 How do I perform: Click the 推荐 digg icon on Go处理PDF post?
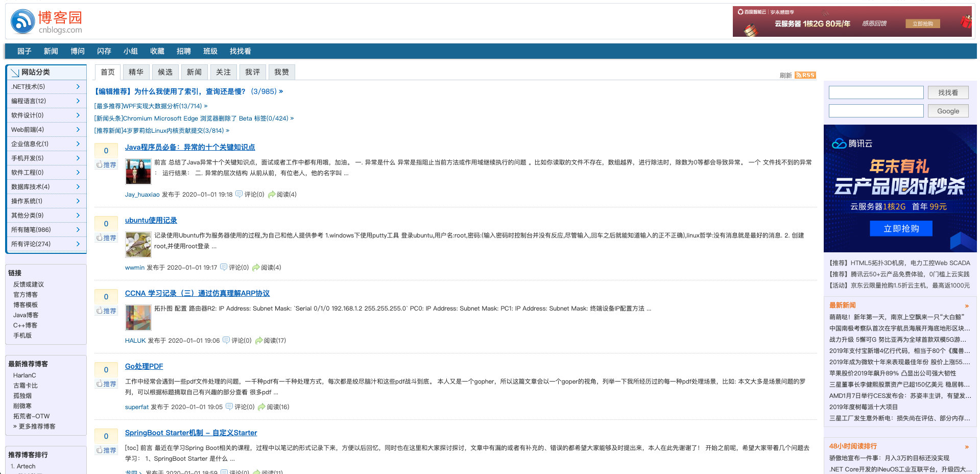pos(99,384)
